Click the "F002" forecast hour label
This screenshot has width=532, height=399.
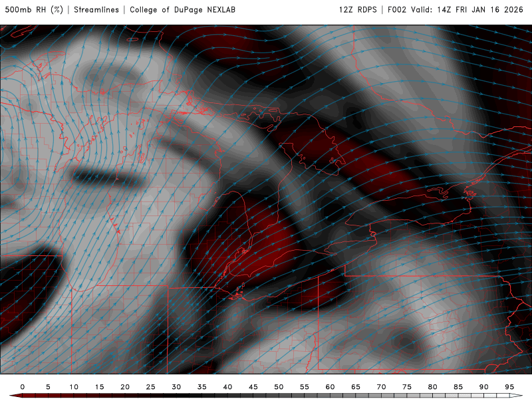[x=396, y=9]
